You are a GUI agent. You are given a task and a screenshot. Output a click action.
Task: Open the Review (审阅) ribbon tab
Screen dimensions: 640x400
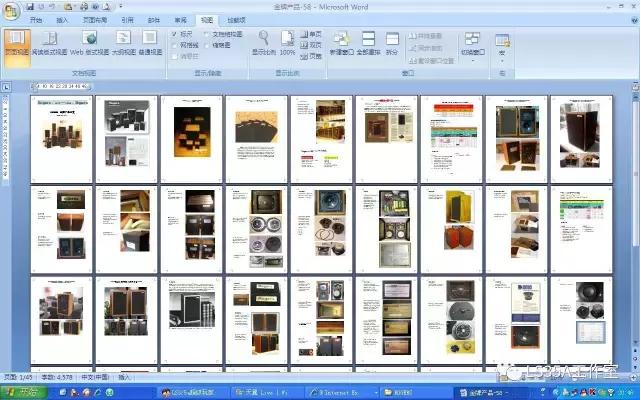(x=180, y=20)
